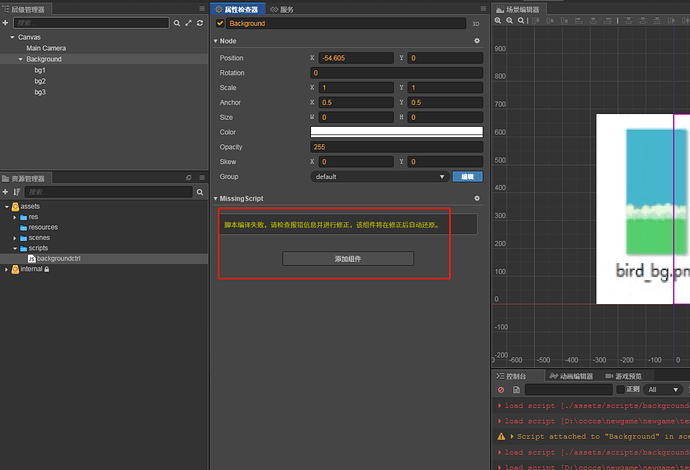Open the white Color swatch picker

[396, 132]
